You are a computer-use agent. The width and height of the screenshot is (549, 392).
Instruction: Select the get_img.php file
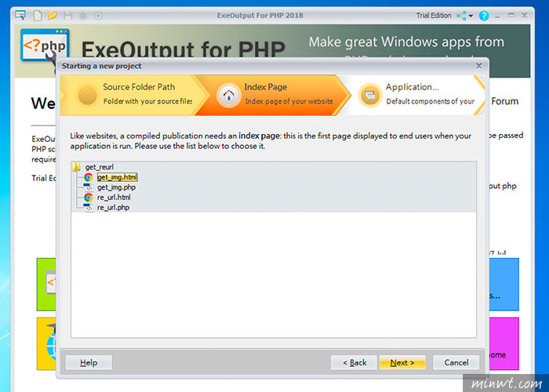(x=116, y=187)
